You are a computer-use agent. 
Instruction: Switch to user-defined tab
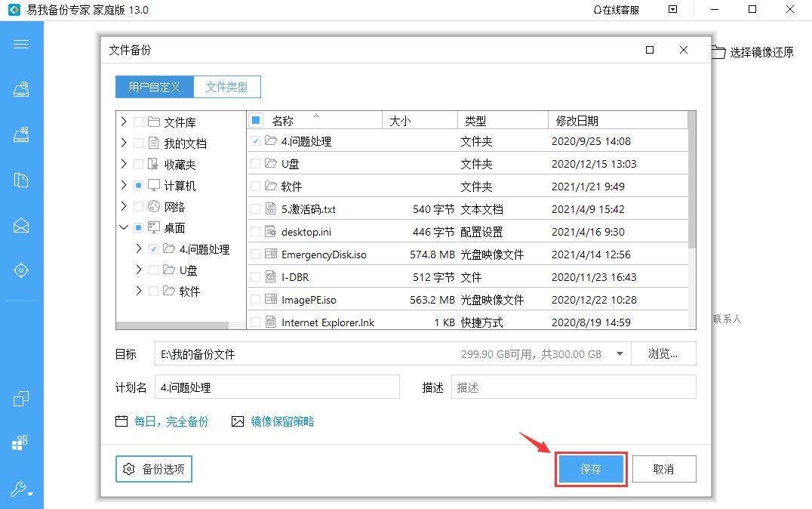click(x=154, y=87)
